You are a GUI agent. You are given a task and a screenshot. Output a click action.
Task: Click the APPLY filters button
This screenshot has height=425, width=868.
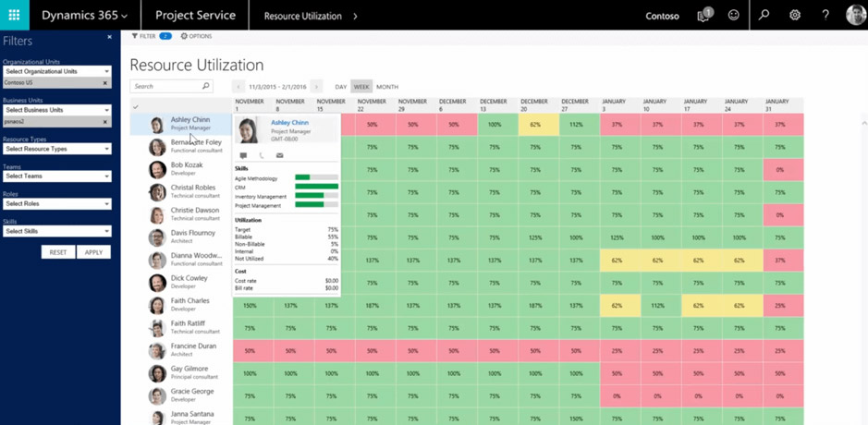(93, 252)
